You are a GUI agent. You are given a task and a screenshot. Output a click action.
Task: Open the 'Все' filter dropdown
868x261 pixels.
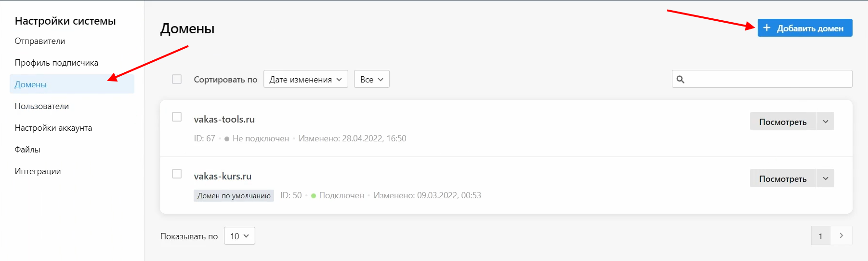pyautogui.click(x=371, y=80)
